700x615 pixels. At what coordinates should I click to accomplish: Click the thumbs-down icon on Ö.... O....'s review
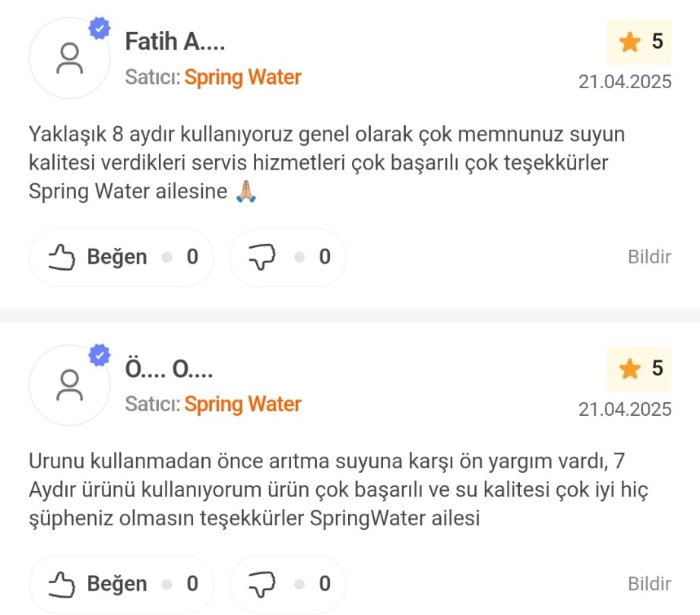[261, 584]
